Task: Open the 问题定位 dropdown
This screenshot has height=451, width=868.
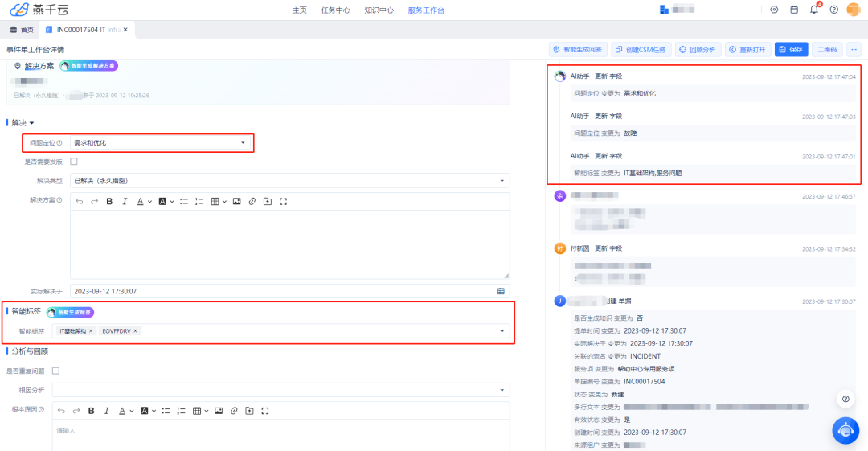Action: 161,143
